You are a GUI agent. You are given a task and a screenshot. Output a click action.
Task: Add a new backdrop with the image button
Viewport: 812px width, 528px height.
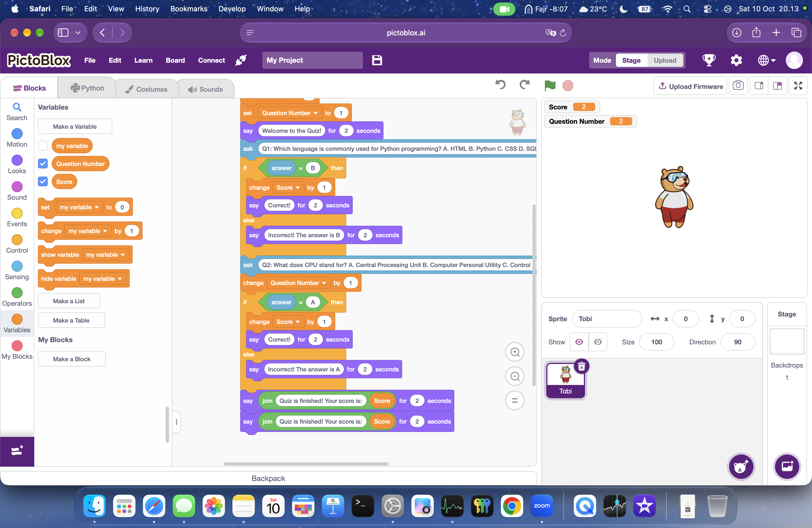tap(787, 467)
